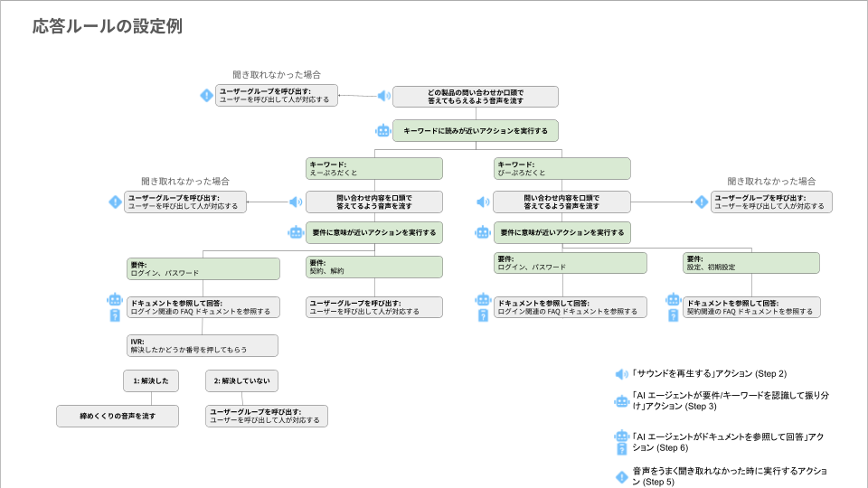This screenshot has width=868, height=488.
Task: Select the 要件: 設定、初期設定 box
Action: pos(751,263)
